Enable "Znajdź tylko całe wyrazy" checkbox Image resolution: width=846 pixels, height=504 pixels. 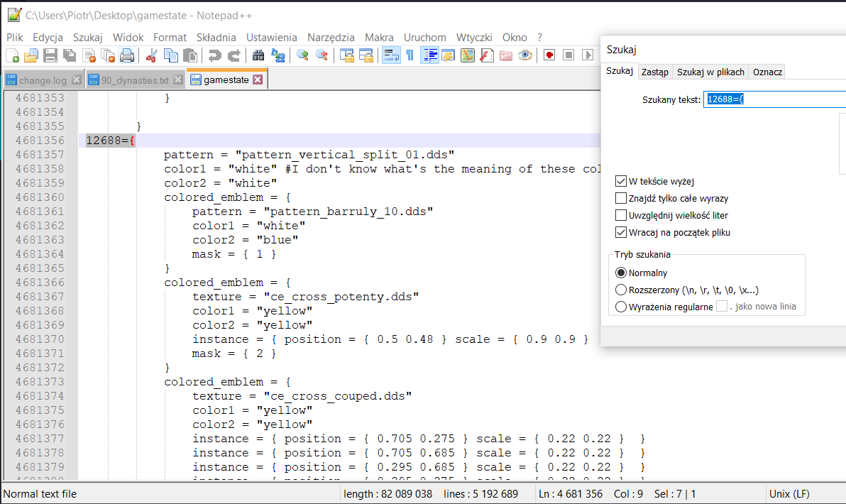(x=621, y=198)
